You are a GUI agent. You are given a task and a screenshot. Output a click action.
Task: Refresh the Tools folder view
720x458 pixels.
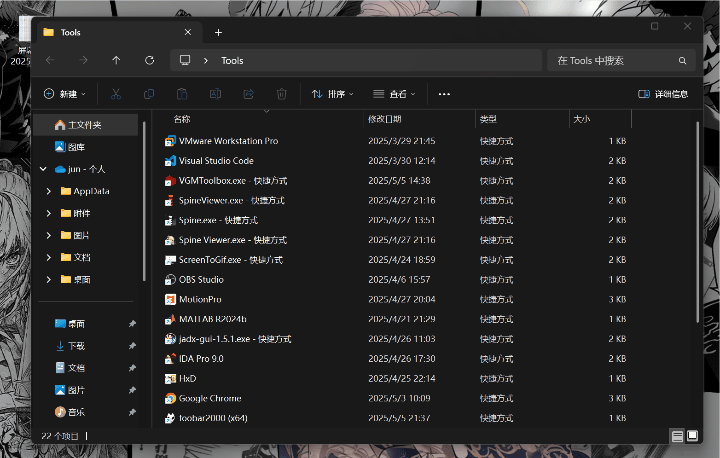[149, 60]
